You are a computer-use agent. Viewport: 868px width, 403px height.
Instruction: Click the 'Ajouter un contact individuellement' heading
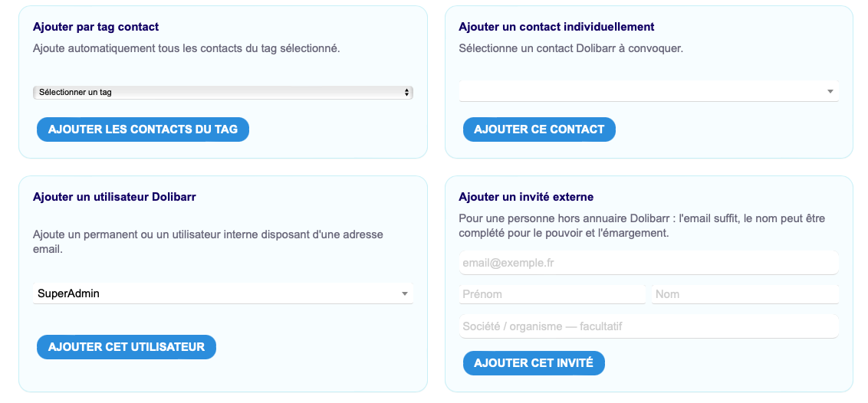557,27
